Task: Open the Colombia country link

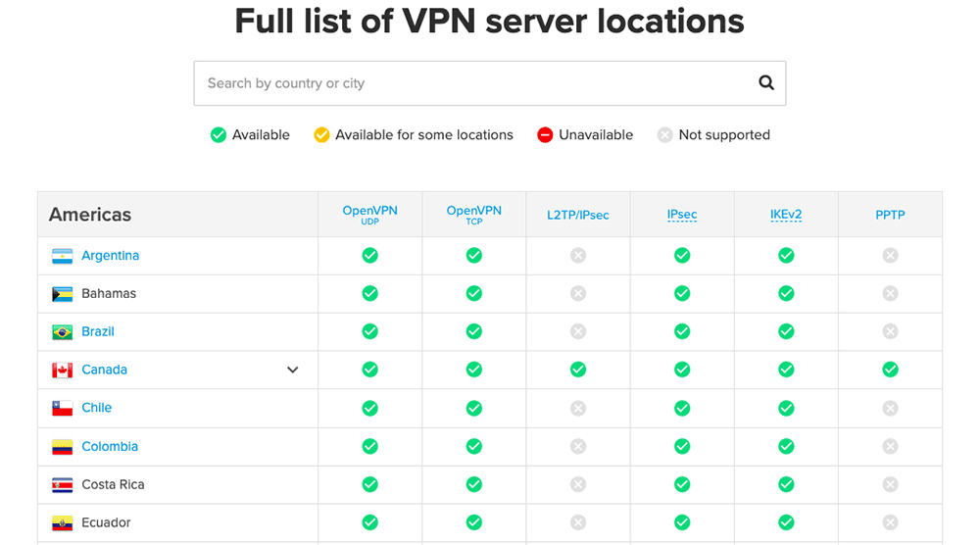Action: pos(110,446)
